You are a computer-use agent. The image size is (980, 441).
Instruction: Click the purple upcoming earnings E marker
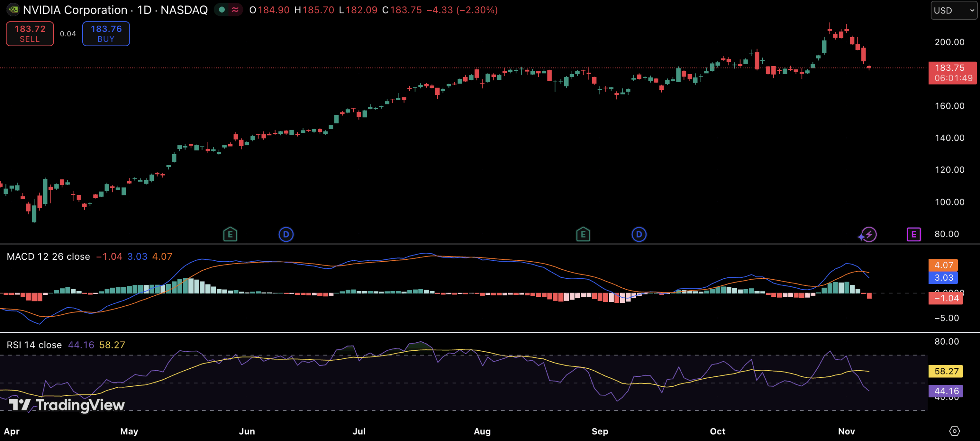[913, 234]
